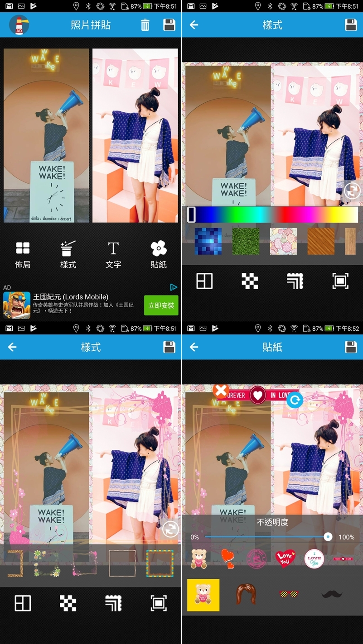Open frame-corner tab on texture swatch screen
This screenshot has width=363, height=644.
click(x=295, y=281)
